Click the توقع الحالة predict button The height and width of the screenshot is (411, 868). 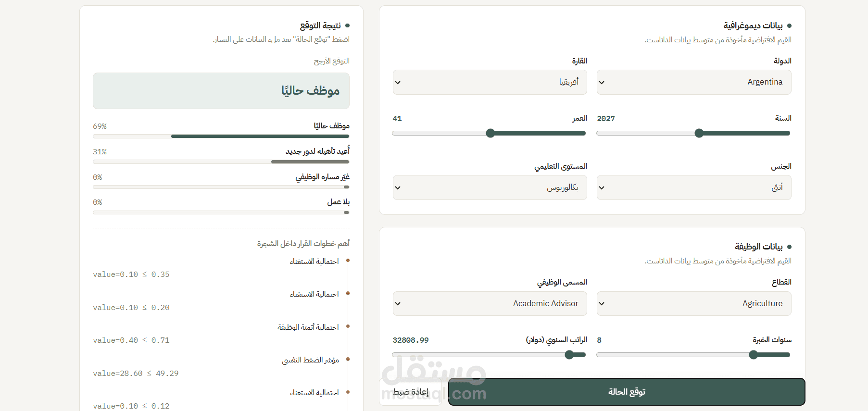tap(627, 392)
